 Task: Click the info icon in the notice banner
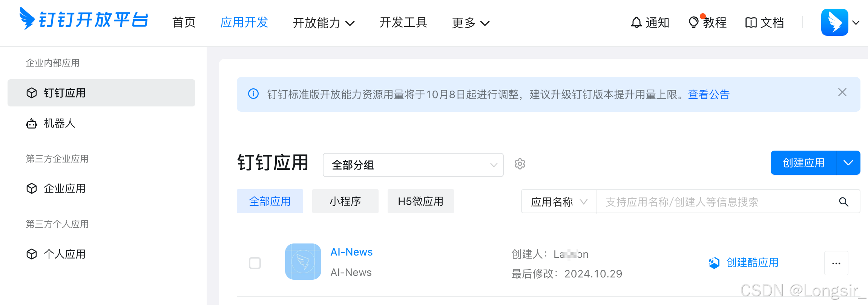pyautogui.click(x=253, y=94)
